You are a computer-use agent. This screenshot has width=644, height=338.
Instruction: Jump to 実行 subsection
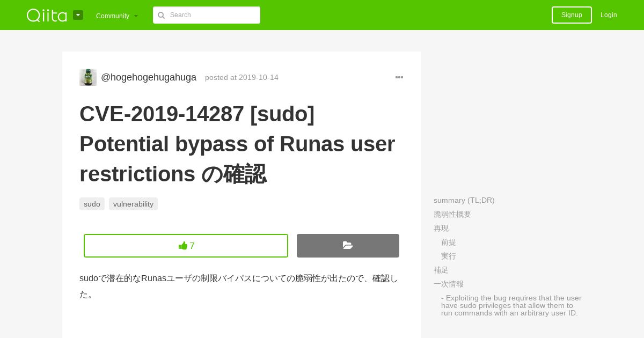pyautogui.click(x=449, y=256)
